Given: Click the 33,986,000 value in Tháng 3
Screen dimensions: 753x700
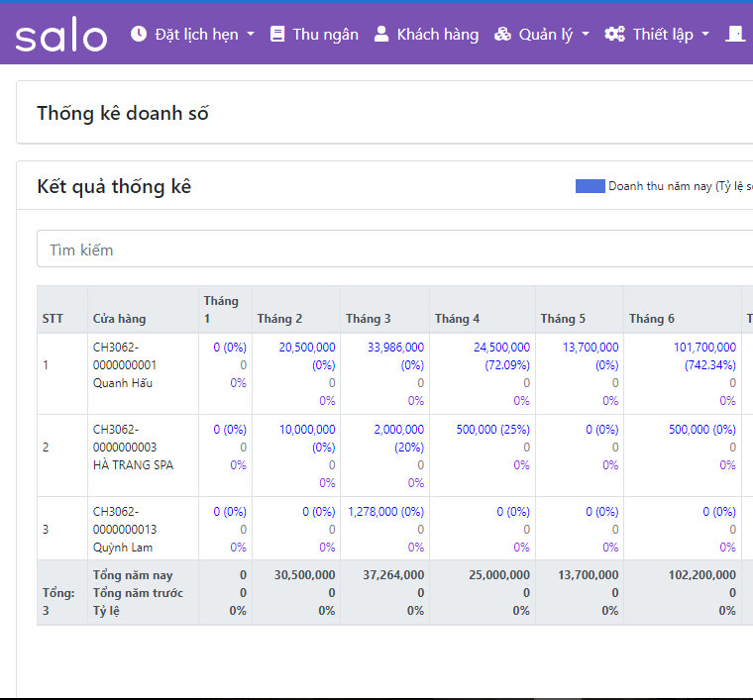Looking at the screenshot, I should click(x=395, y=348).
